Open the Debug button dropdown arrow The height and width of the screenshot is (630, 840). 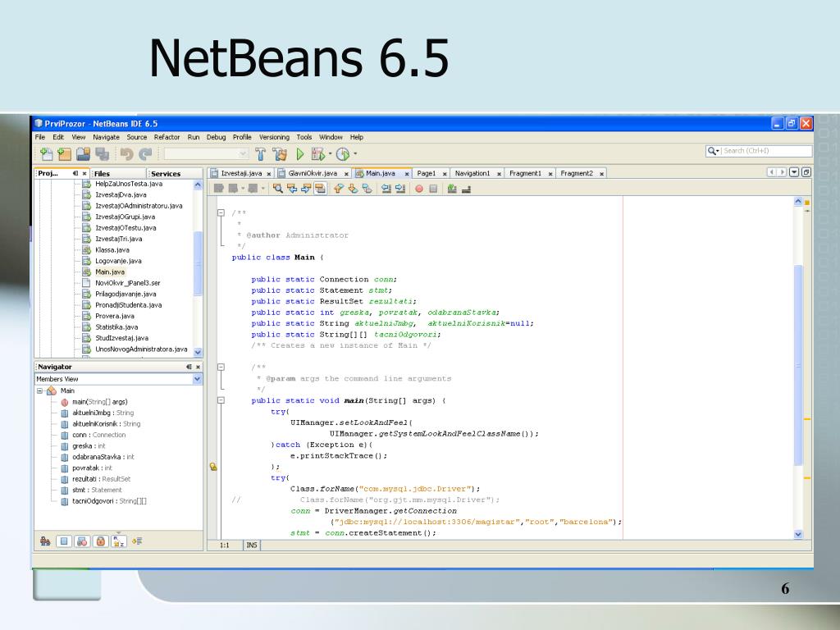[330, 154]
